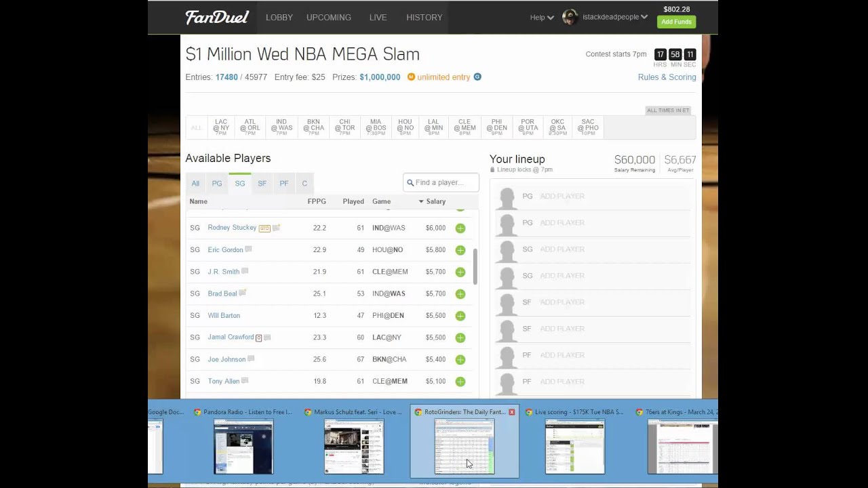Filter by the CHI @ TOR game
This screenshot has width=868, height=488.
tap(344, 127)
